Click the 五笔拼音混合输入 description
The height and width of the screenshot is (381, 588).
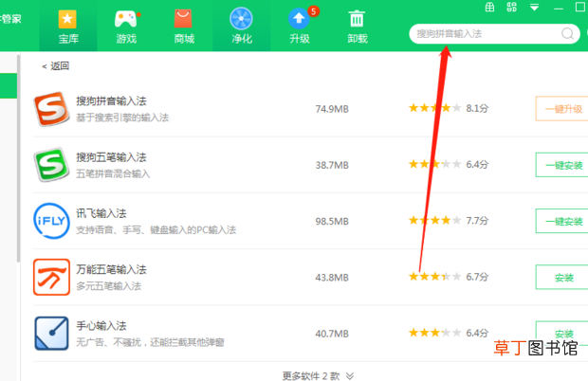[x=113, y=173]
